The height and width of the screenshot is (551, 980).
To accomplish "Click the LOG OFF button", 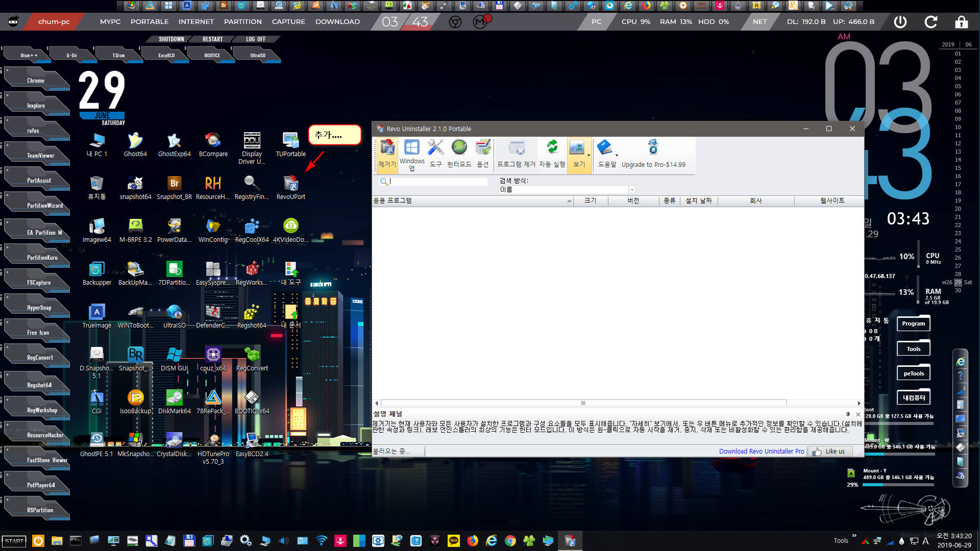I will [256, 39].
